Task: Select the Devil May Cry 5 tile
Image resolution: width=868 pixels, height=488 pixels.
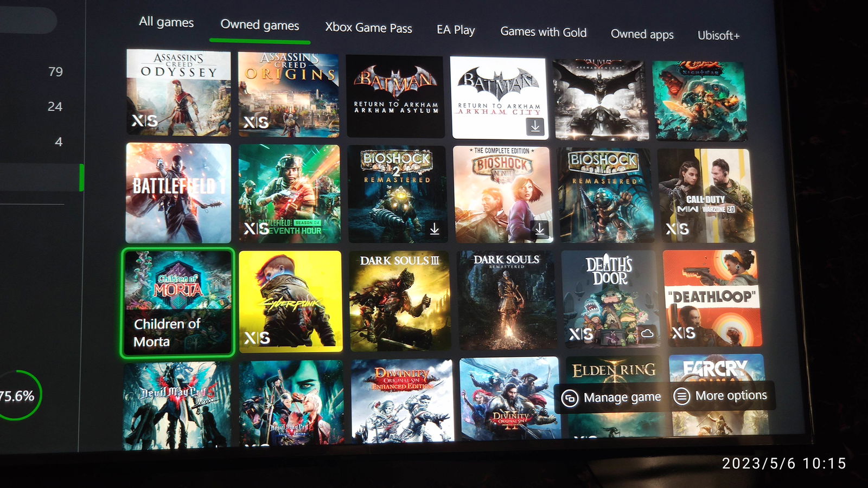Action: [x=177, y=406]
